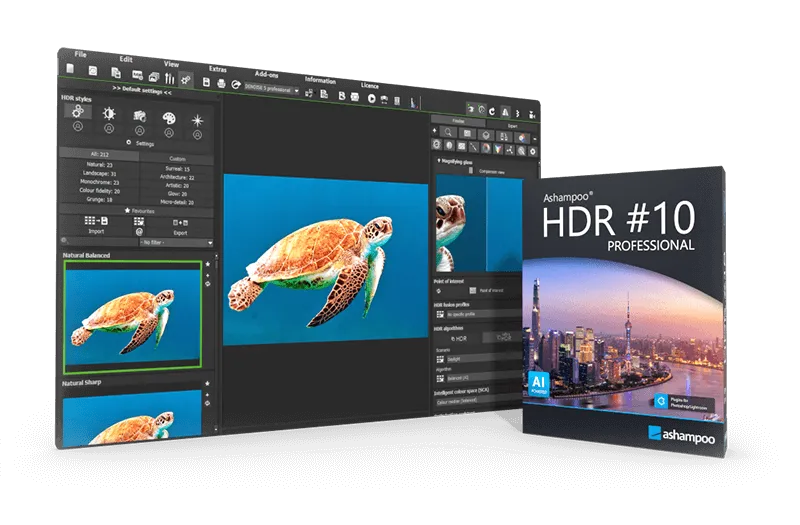Select the Settings radio button under HDR styles

(x=129, y=142)
